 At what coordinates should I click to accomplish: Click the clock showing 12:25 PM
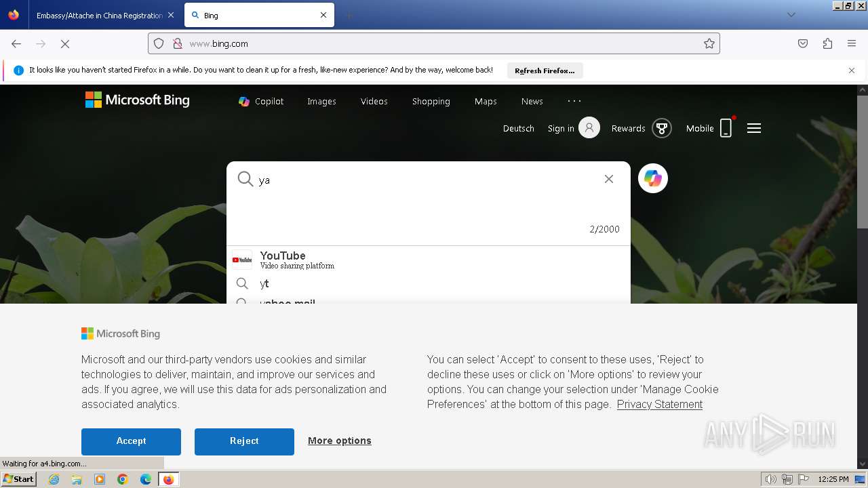click(x=833, y=479)
